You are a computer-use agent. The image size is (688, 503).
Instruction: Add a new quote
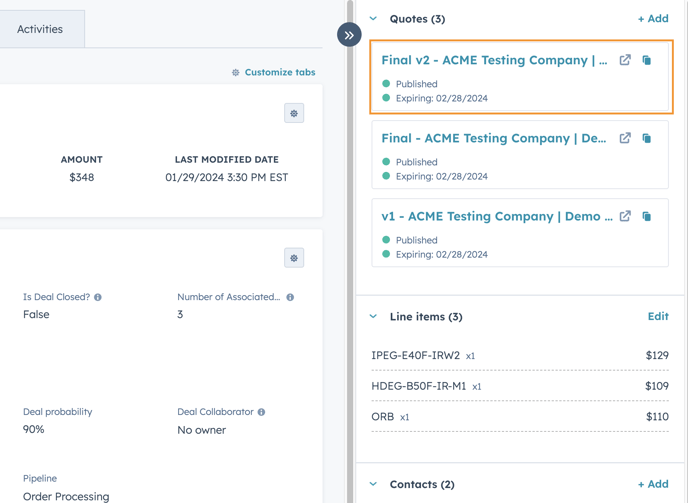click(653, 19)
